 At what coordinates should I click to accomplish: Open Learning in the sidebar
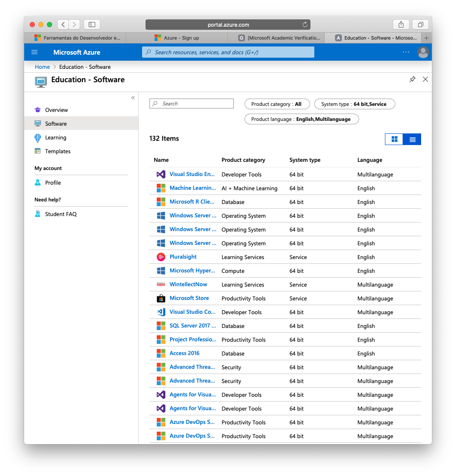pyautogui.click(x=56, y=138)
